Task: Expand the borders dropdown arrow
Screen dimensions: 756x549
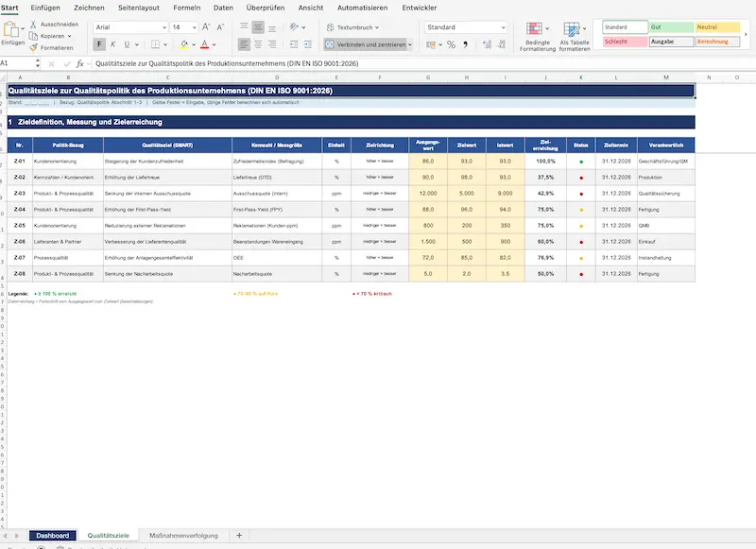Action: click(x=165, y=44)
